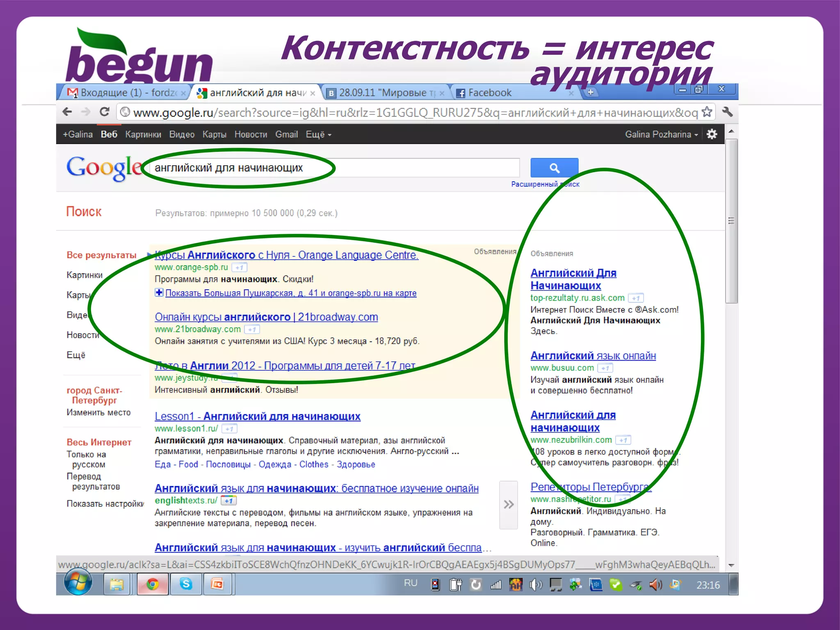This screenshot has height=630, width=840.
Task: Filter by Картинки in left sidebar
Action: coord(84,275)
